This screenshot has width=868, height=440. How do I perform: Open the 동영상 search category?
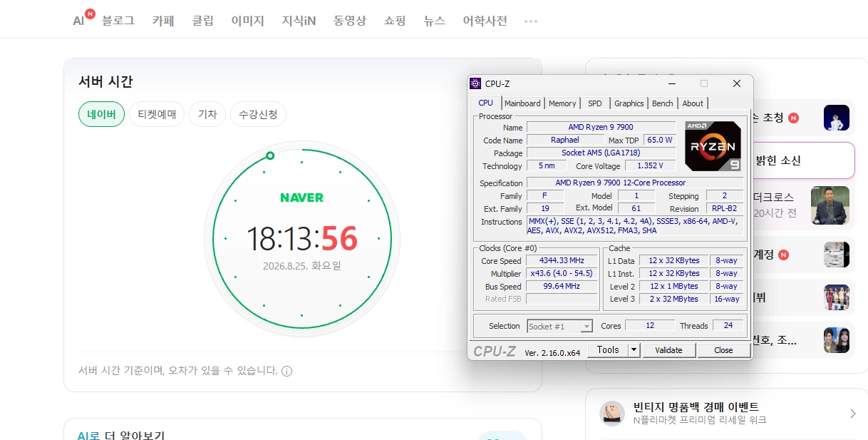[x=350, y=21]
